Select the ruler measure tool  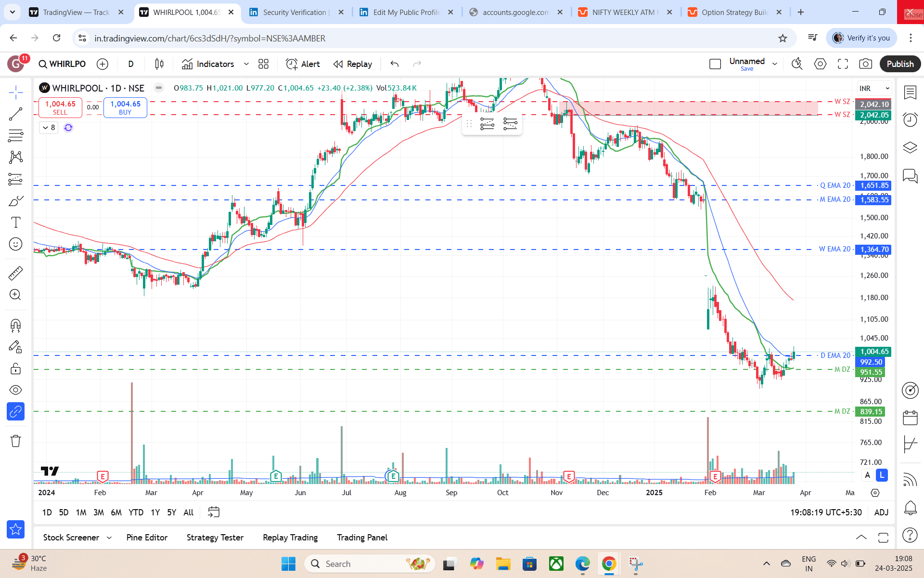16,273
